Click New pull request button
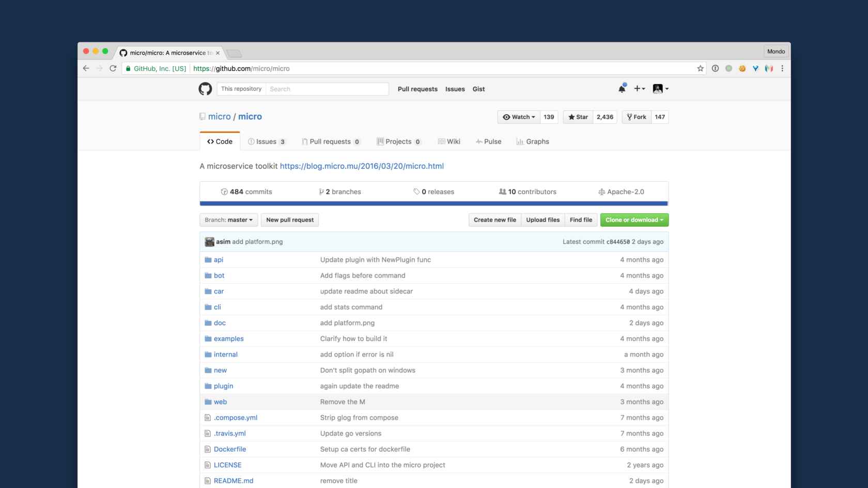 tap(290, 220)
